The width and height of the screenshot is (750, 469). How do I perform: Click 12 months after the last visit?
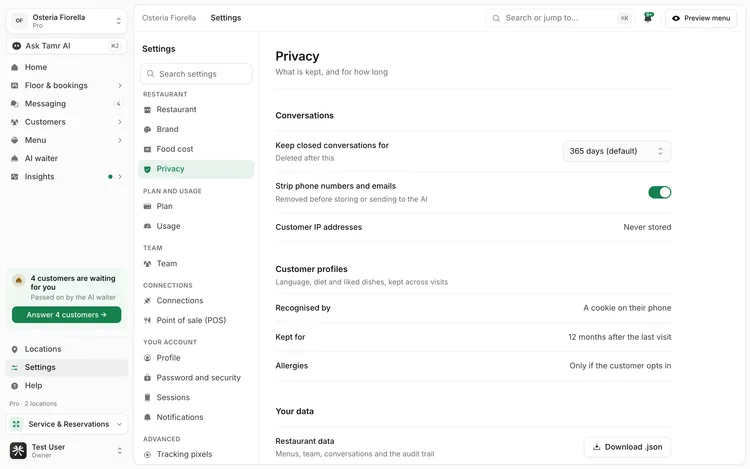[x=619, y=337]
